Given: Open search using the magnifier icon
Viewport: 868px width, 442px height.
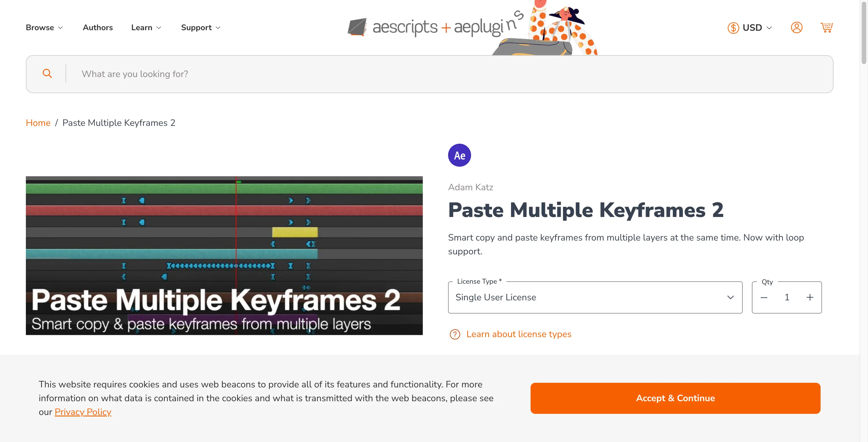Looking at the screenshot, I should (47, 74).
